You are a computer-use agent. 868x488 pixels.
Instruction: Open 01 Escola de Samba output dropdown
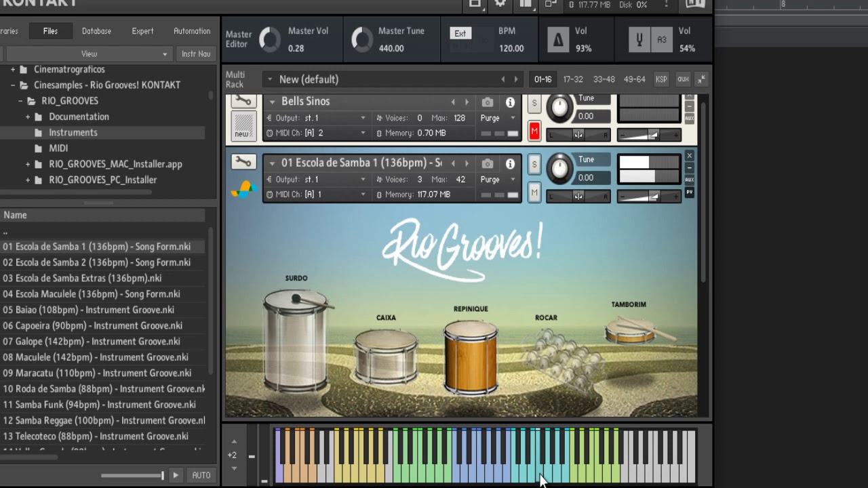(316, 180)
